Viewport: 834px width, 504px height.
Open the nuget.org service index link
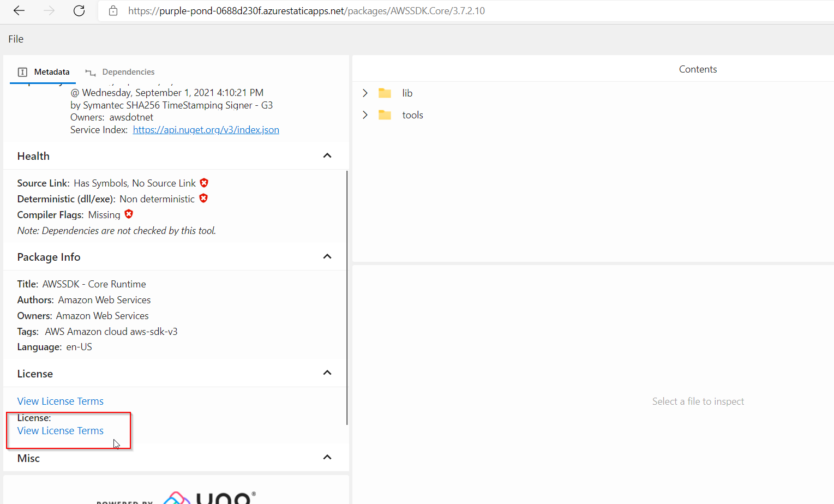tap(206, 129)
